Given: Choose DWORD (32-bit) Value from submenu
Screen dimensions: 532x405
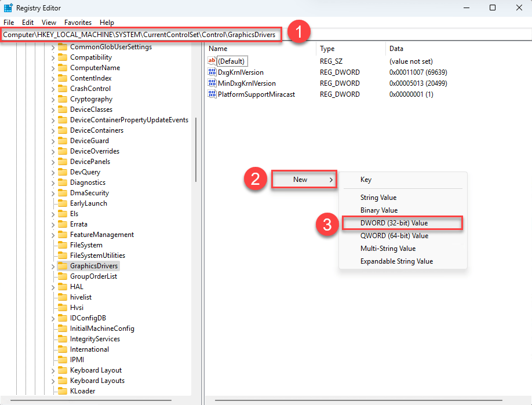Looking at the screenshot, I should (x=394, y=223).
